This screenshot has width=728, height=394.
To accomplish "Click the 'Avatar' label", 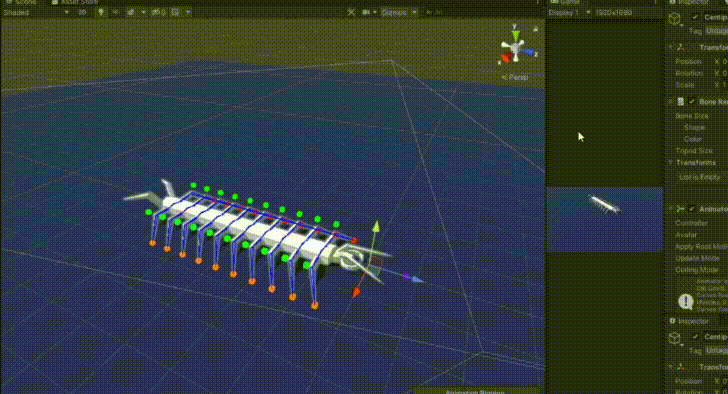I will coord(686,235).
